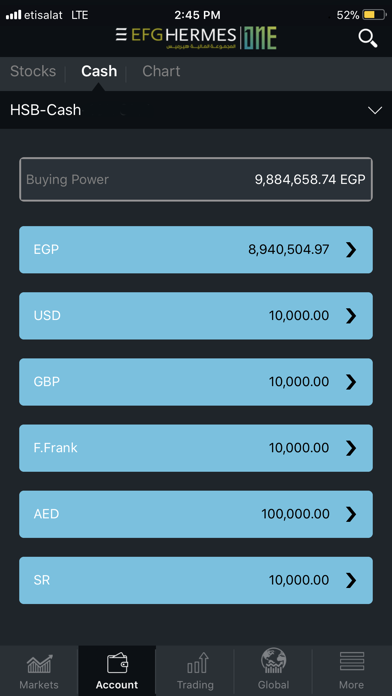Open the F.Frank currency row

pyautogui.click(x=196, y=448)
